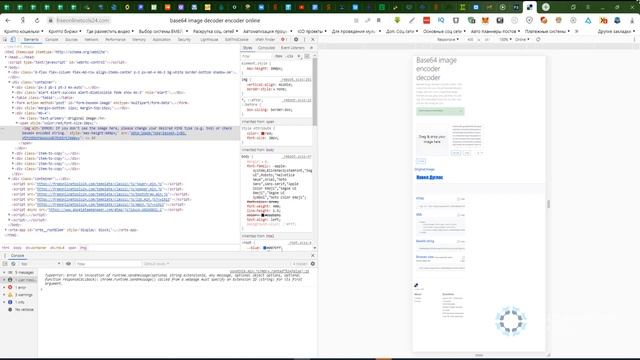Open the googletagmanager script link
The width and height of the screenshot is (640, 360).
105,210
